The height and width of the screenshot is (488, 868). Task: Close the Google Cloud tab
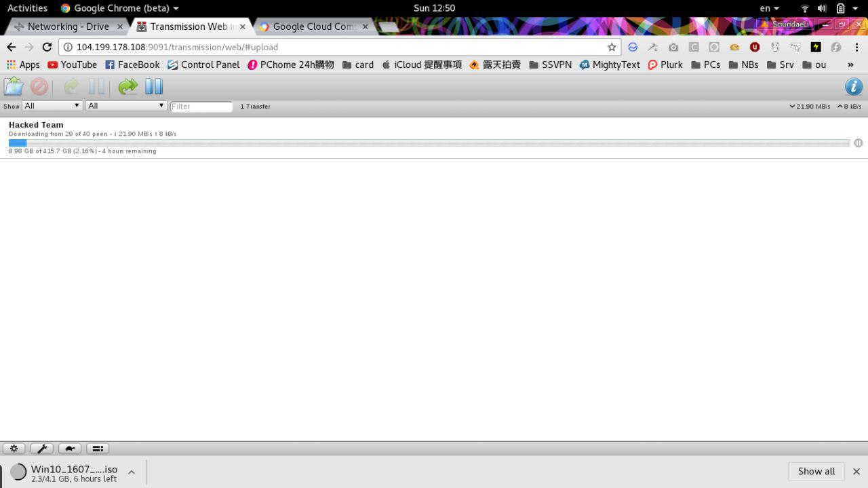365,26
